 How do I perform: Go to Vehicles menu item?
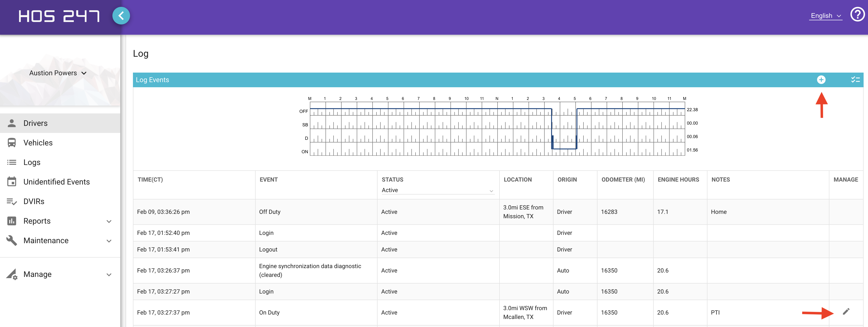(x=60, y=142)
